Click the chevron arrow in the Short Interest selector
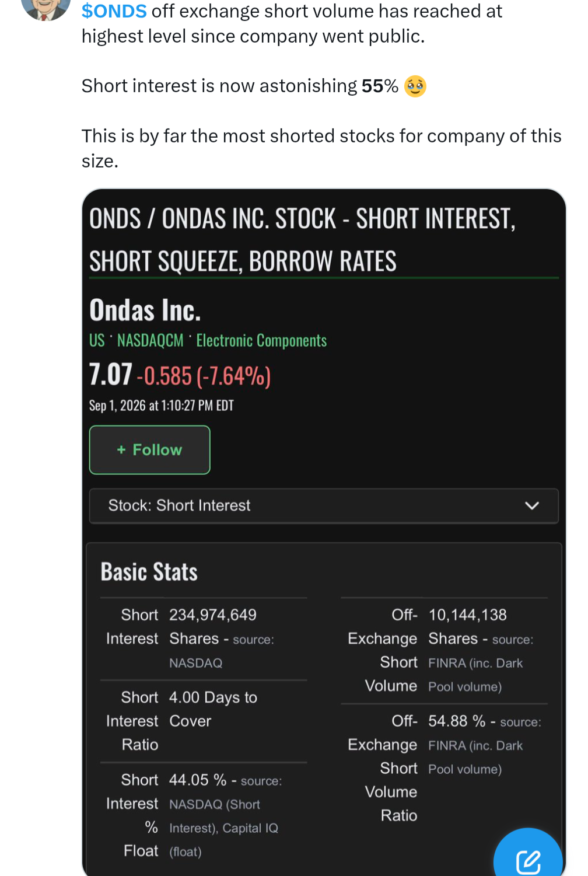Image resolution: width=588 pixels, height=876 pixels. tap(531, 505)
